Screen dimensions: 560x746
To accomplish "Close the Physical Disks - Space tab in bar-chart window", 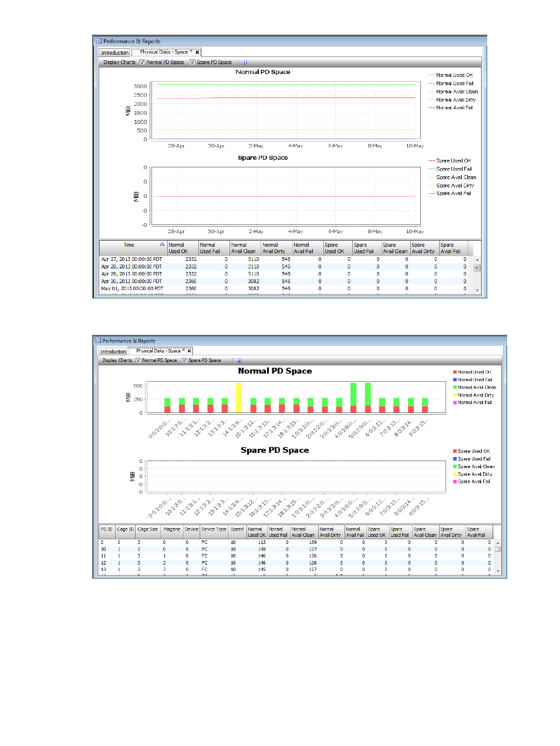I will (x=189, y=351).
